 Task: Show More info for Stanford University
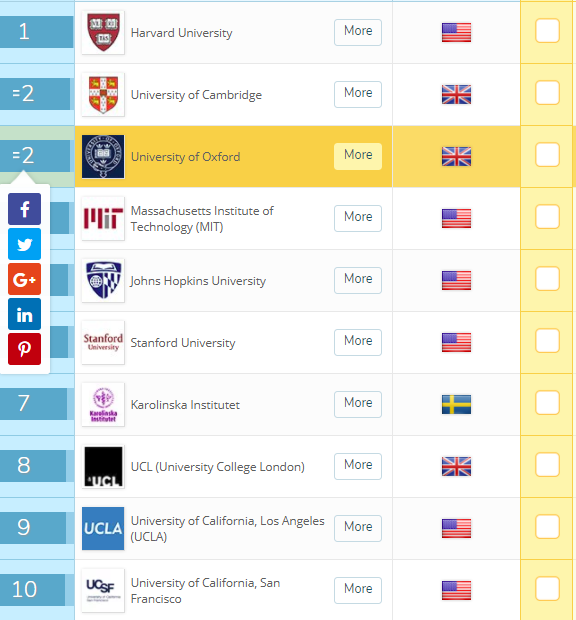[358, 342]
